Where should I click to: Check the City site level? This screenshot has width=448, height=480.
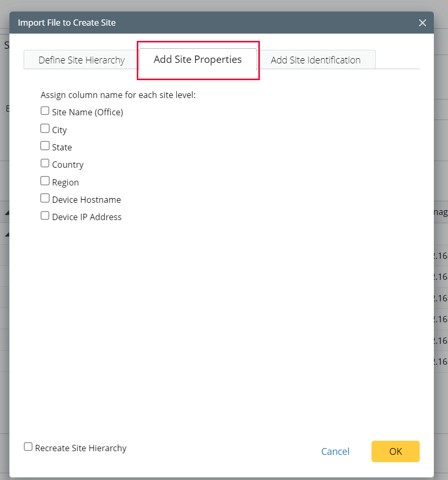pyautogui.click(x=45, y=128)
